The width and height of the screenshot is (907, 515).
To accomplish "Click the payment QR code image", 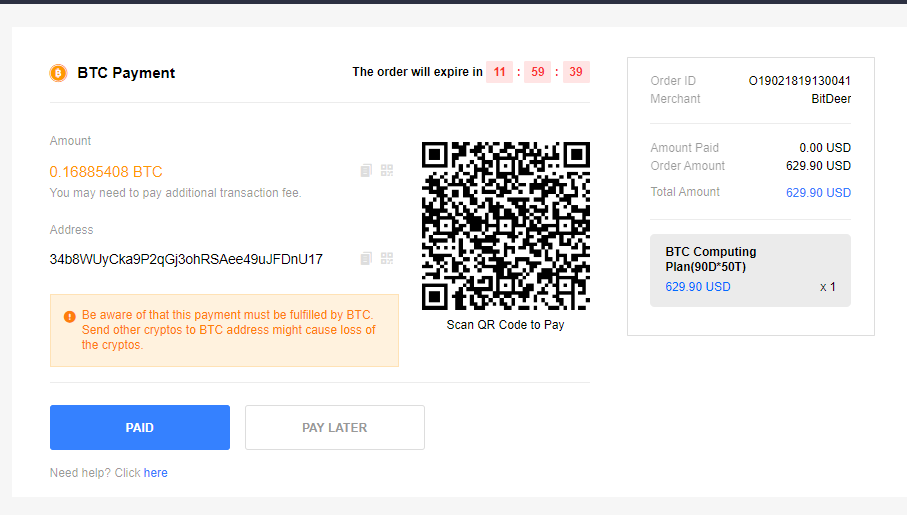I will [x=506, y=226].
